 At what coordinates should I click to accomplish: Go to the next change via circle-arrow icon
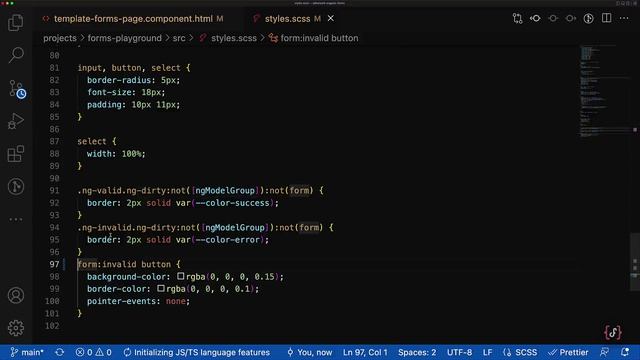point(571,18)
